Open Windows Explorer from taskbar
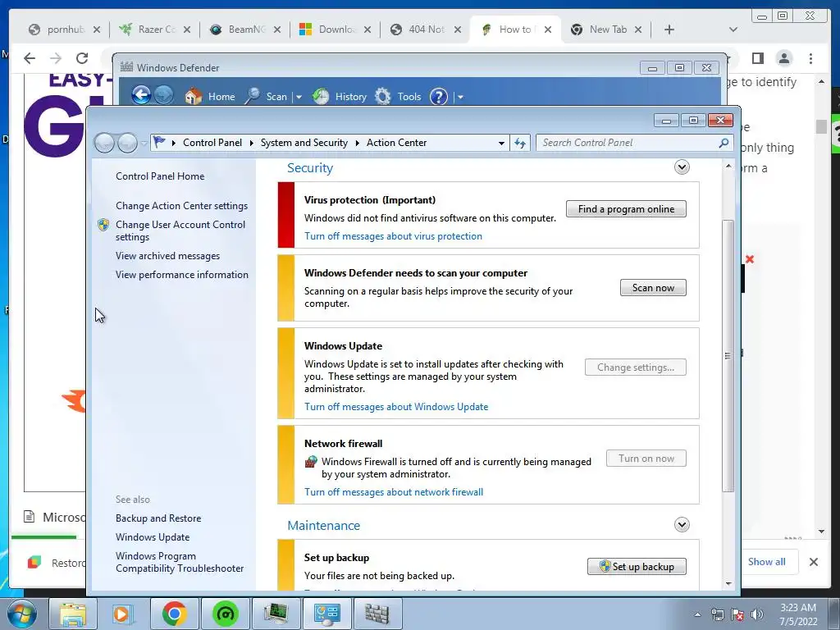This screenshot has height=630, width=840. tap(72, 614)
